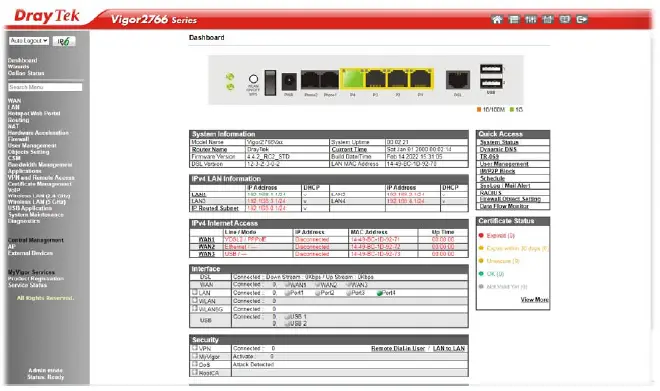Viewport: 660px width, 391px height.
Task: Click the power switch on router image
Action: tap(270, 82)
